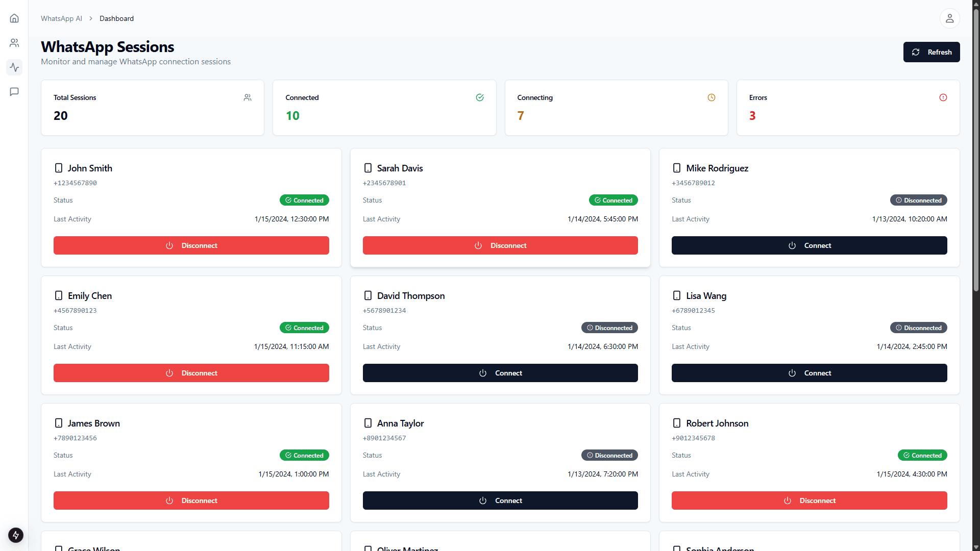Click the phone icon beside Lisa Wang

(677, 295)
